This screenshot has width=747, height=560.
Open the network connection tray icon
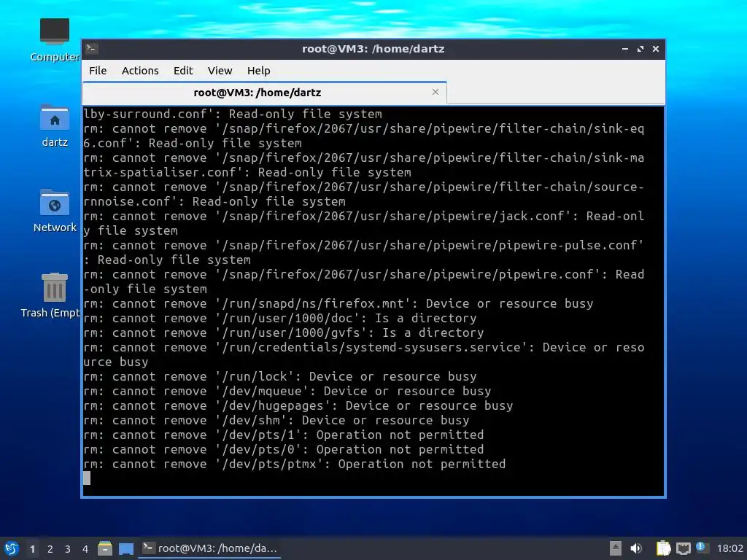pos(683,548)
